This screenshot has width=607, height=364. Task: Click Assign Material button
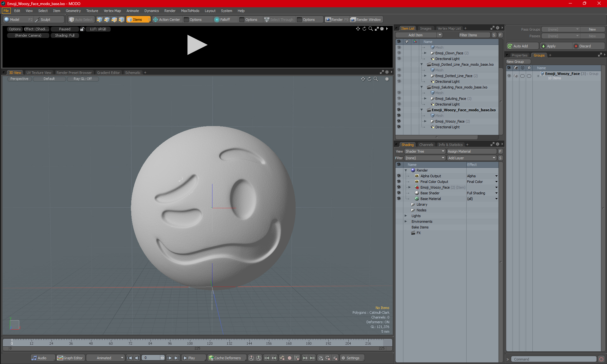click(x=472, y=151)
